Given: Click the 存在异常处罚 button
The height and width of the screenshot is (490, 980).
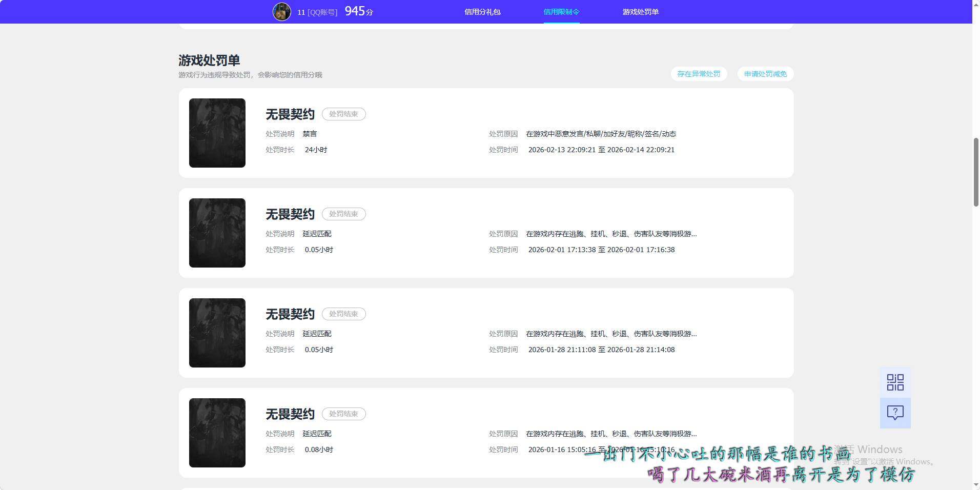Looking at the screenshot, I should 699,74.
